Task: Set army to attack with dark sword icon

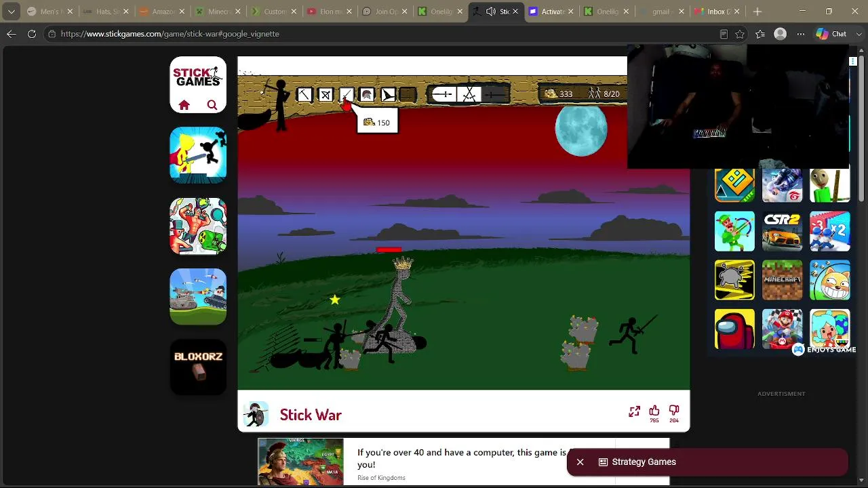Action: 495,95
